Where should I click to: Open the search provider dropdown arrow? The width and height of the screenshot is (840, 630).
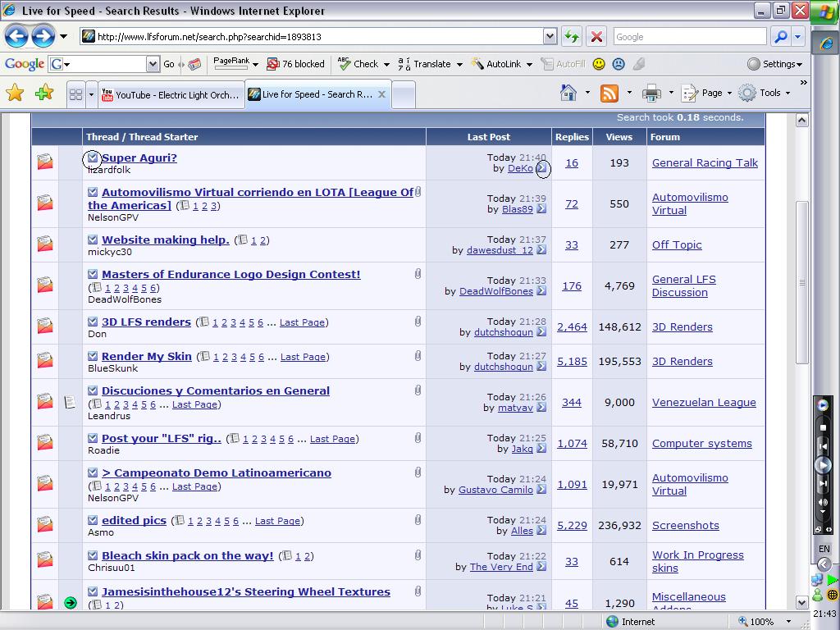[798, 36]
